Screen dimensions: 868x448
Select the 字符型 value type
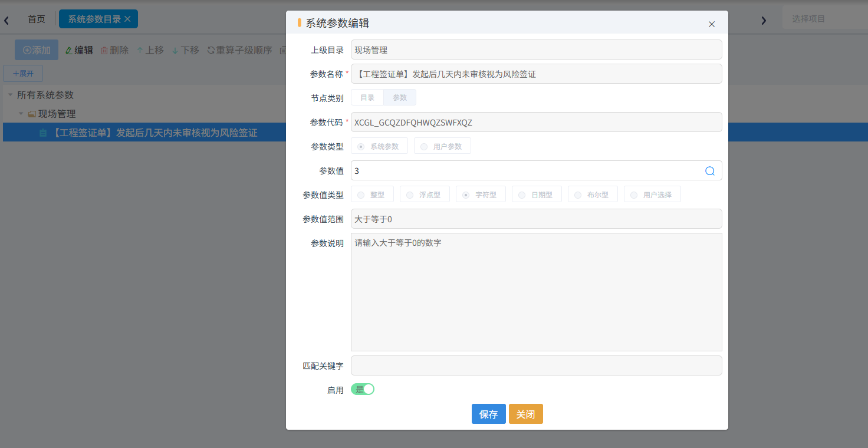[481, 195]
